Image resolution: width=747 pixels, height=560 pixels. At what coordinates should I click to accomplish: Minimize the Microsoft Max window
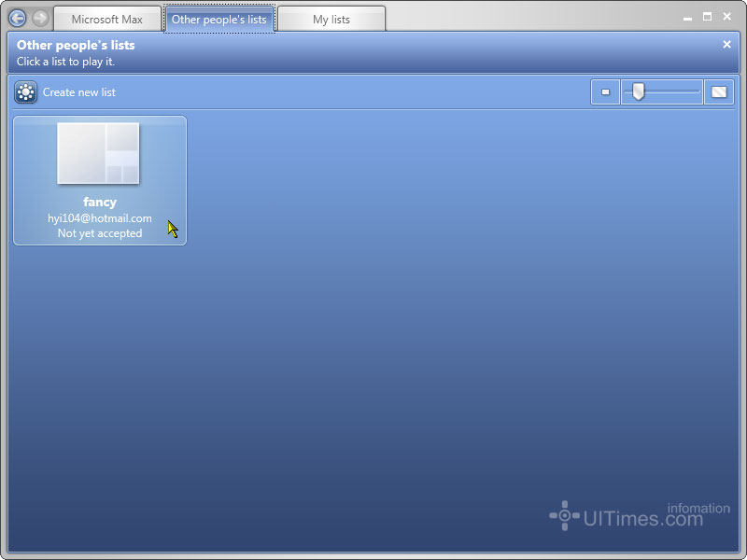pyautogui.click(x=687, y=18)
